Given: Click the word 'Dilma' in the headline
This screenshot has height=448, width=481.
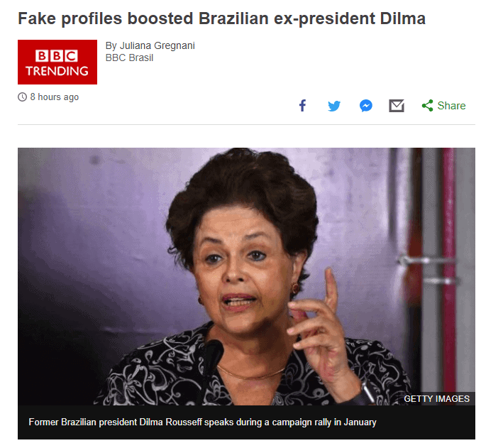Looking at the screenshot, I should pos(402,18).
